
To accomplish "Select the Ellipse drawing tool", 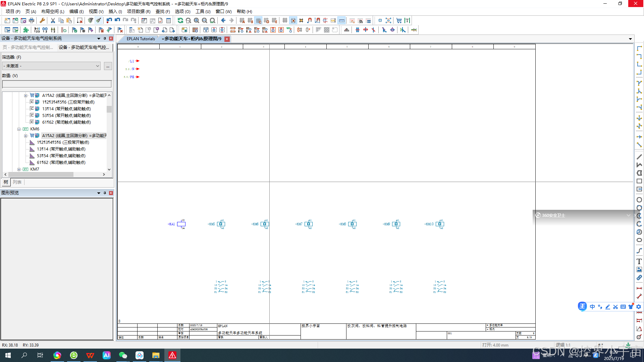I will (x=639, y=240).
